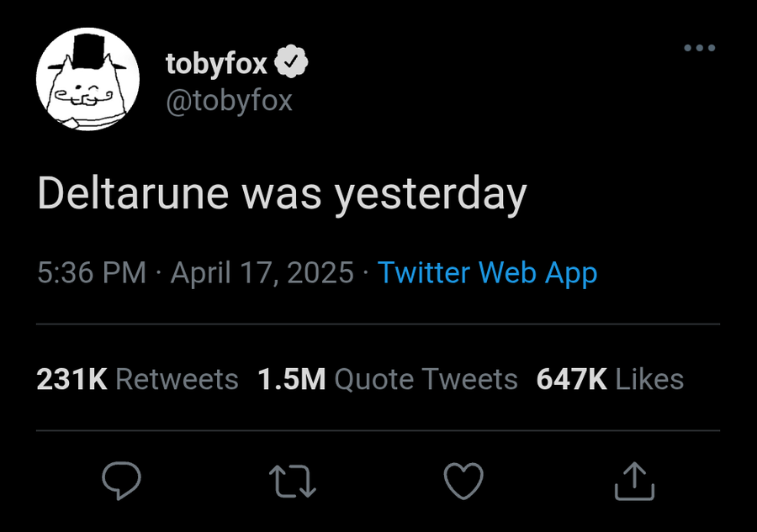This screenshot has height=532, width=757.
Task: Retweet the Deltarune tweet
Action: click(x=292, y=481)
